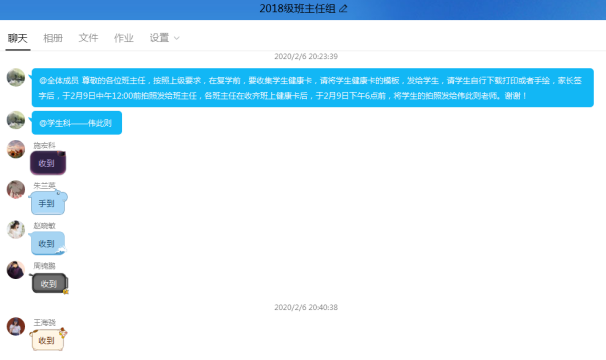Open avatar next to @学生科 message
Image resolution: width=606 pixels, height=360 pixels.
[x=16, y=120]
